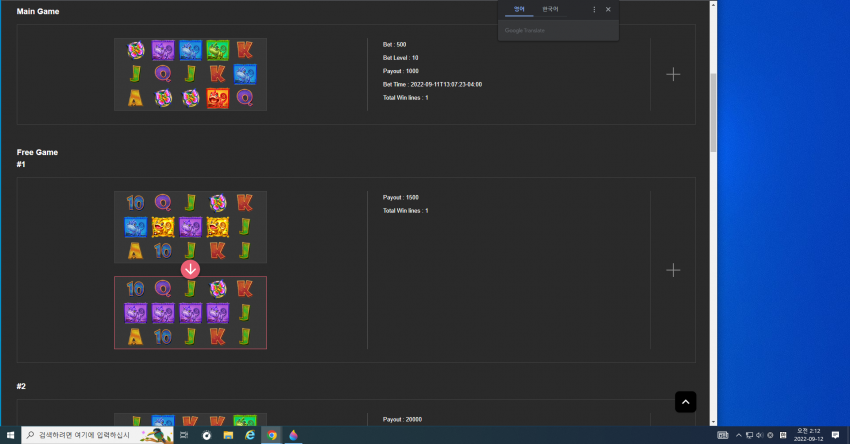Image resolution: width=850 pixels, height=444 pixels.
Task: Click the scrollbar up arrow
Action: tap(713, 4)
